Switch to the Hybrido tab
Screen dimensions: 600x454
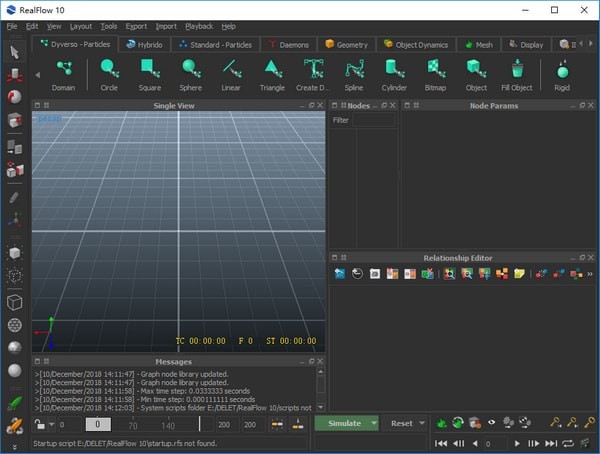coord(145,45)
